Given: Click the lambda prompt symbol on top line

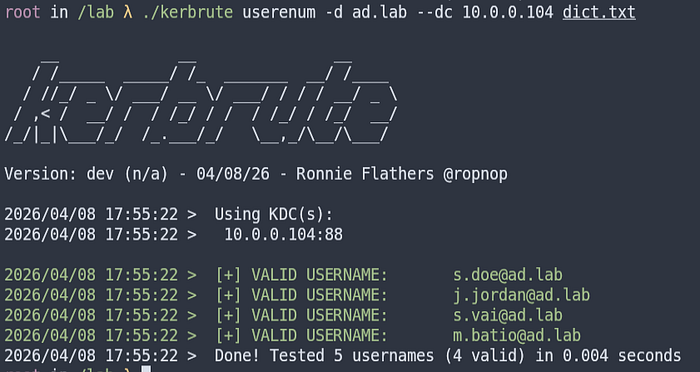Looking at the screenshot, I should click(128, 12).
